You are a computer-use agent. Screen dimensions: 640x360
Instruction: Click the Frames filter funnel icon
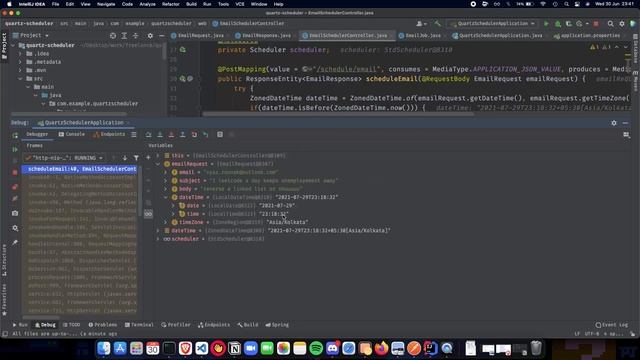point(136,158)
